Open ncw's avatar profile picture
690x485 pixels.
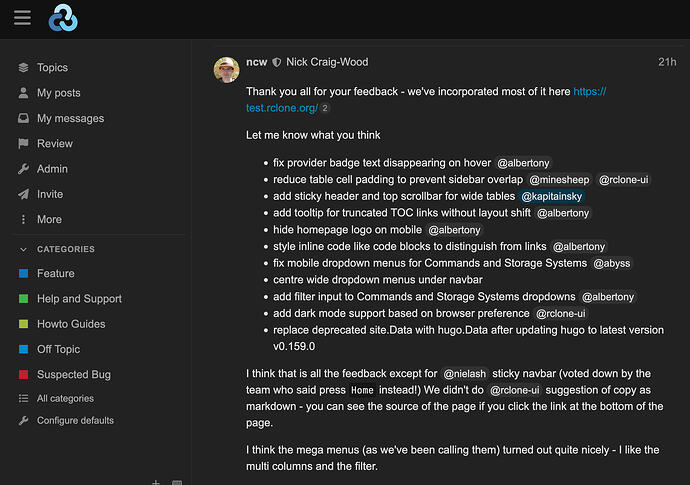pos(227,70)
